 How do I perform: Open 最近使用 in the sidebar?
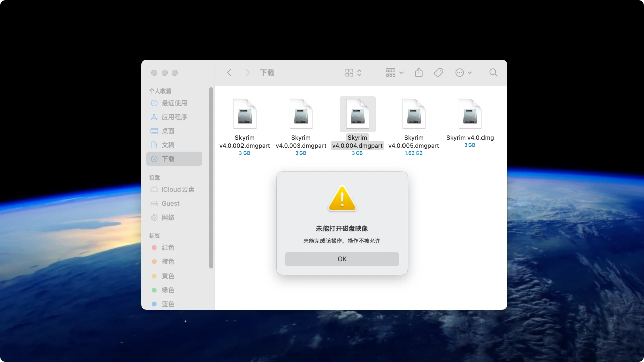pyautogui.click(x=174, y=103)
